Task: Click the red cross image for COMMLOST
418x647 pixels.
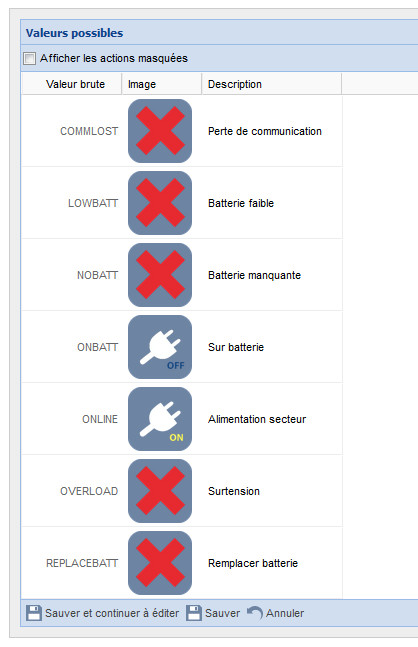Action: 160,131
